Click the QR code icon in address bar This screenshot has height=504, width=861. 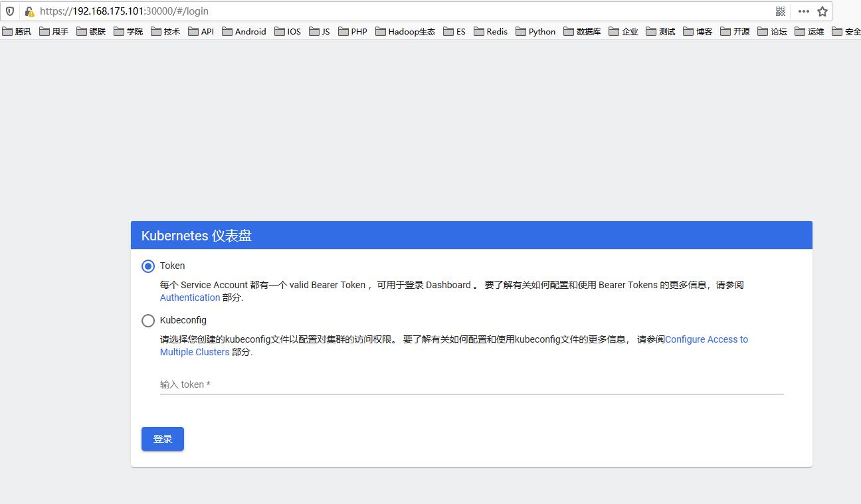pyautogui.click(x=781, y=11)
